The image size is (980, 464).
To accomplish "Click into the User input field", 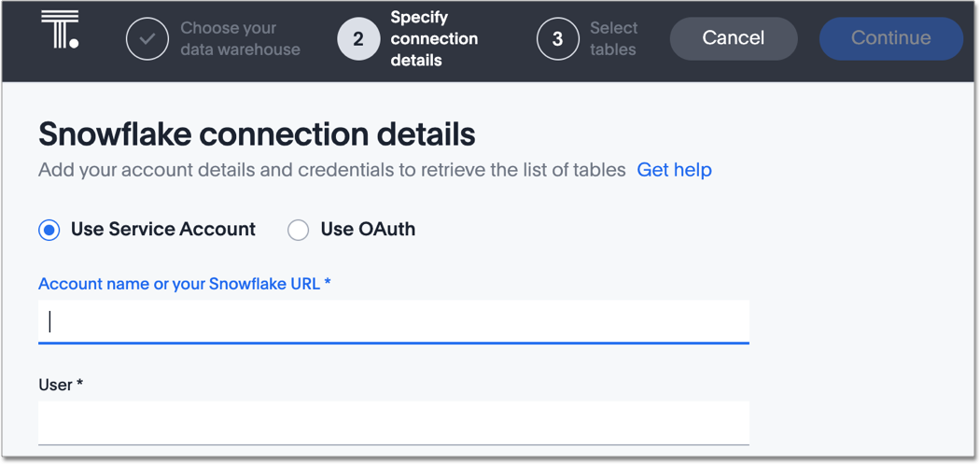I will coord(393,423).
